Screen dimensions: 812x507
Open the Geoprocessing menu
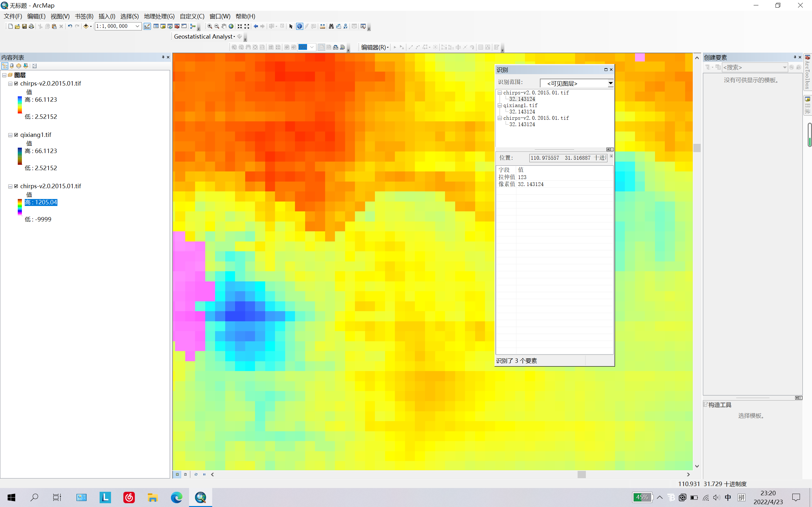click(159, 16)
